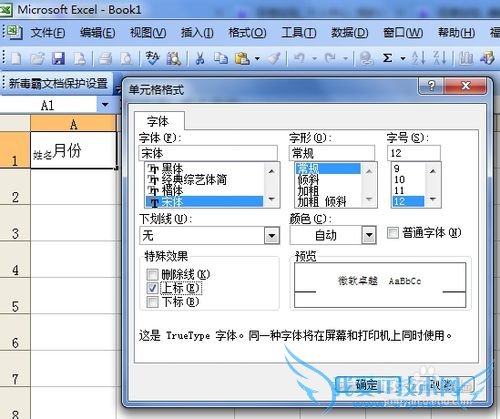This screenshot has height=419, width=500.
Task: Uncheck the 上标 superscript checkbox
Action: click(152, 288)
